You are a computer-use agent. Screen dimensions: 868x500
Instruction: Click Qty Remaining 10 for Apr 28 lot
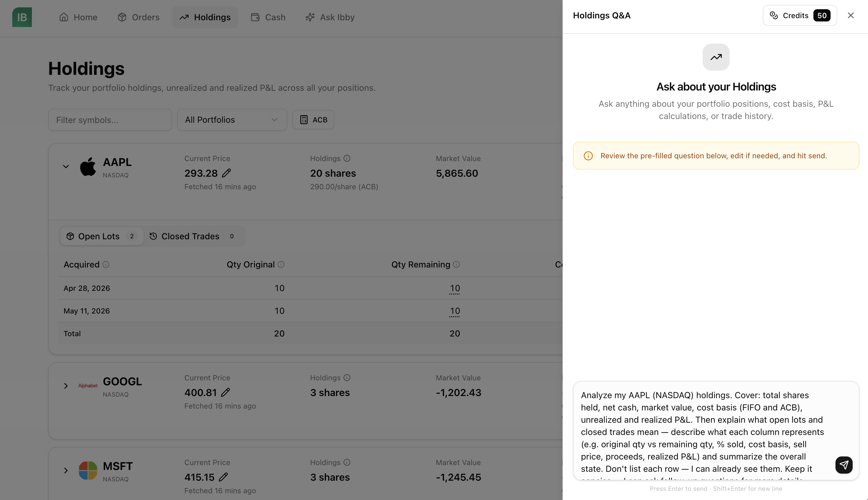(455, 288)
